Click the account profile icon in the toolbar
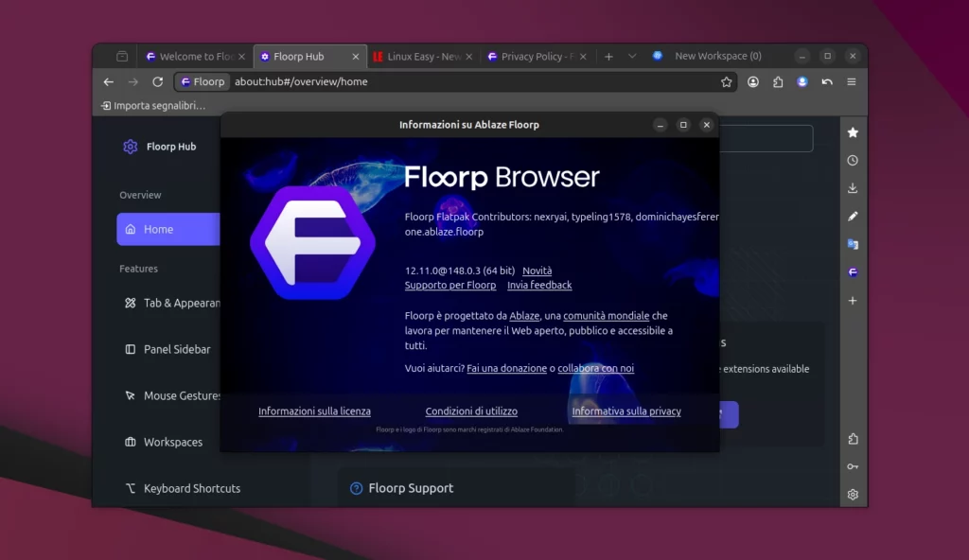This screenshot has width=969, height=560. click(752, 81)
